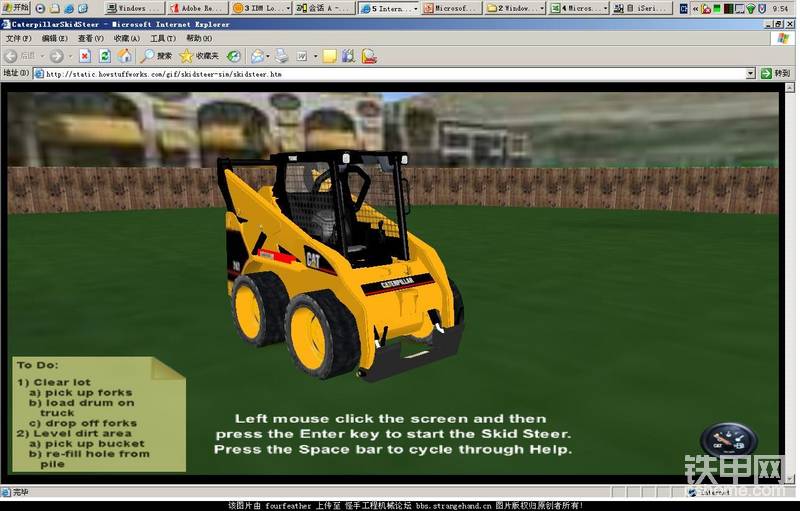Open the '2 Window...' folder taskbar group

coord(515,8)
